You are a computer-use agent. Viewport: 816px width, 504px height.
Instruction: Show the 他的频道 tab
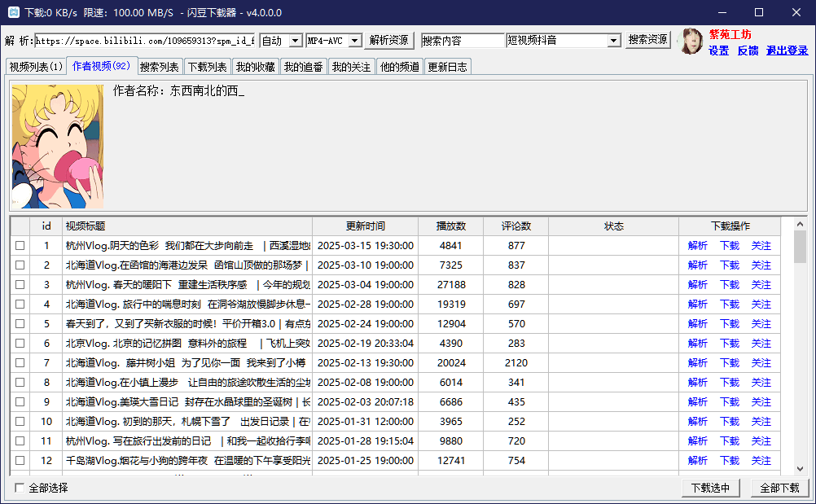(x=400, y=67)
